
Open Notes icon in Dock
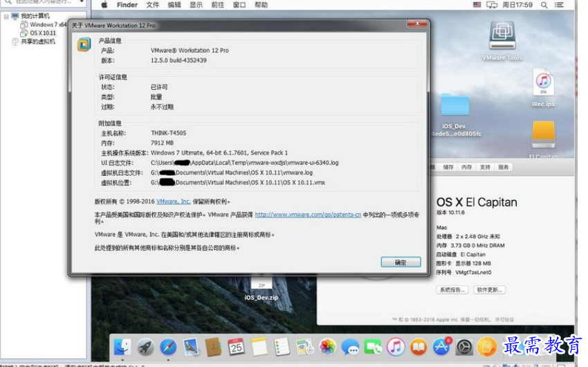tap(259, 347)
